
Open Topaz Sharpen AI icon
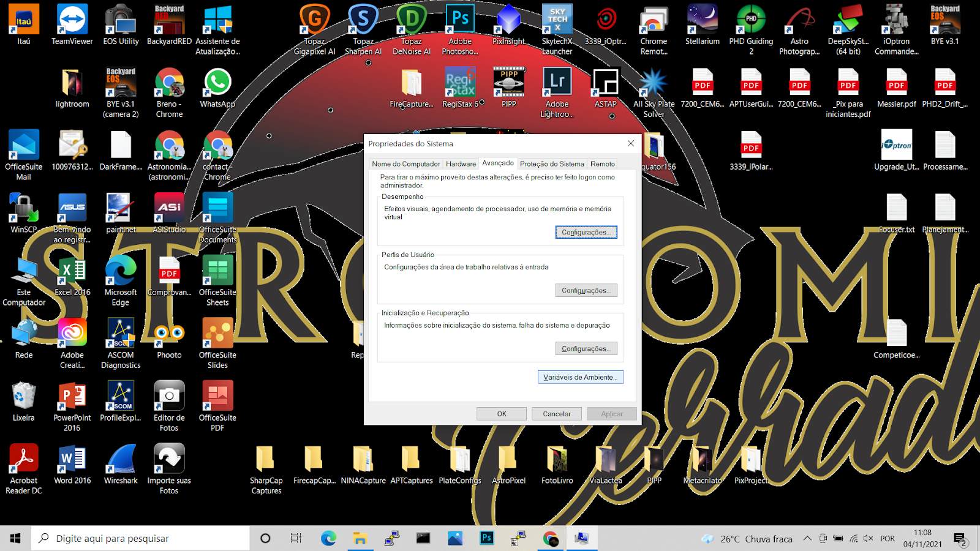363,29
